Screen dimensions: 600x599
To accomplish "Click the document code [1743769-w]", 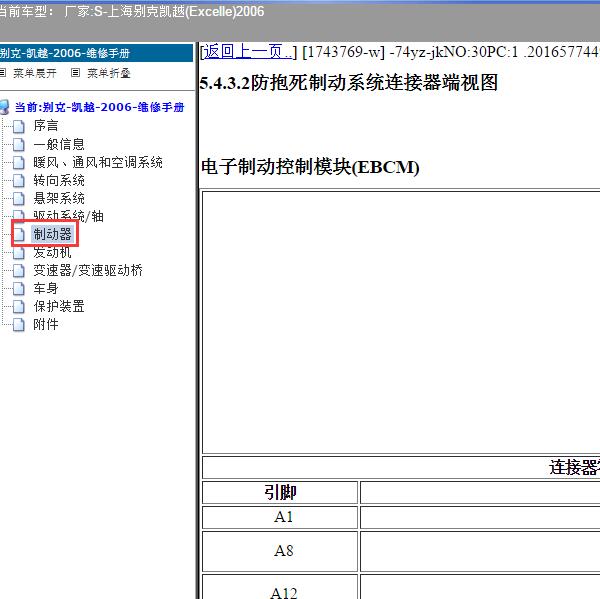I will 343,52.
